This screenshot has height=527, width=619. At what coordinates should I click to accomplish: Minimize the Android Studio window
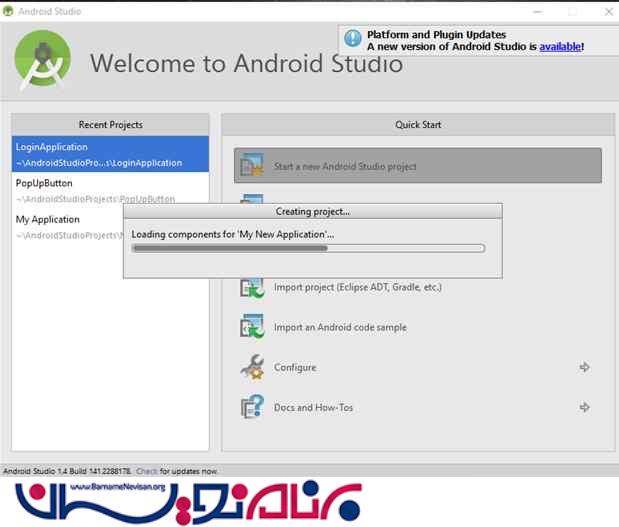537,12
